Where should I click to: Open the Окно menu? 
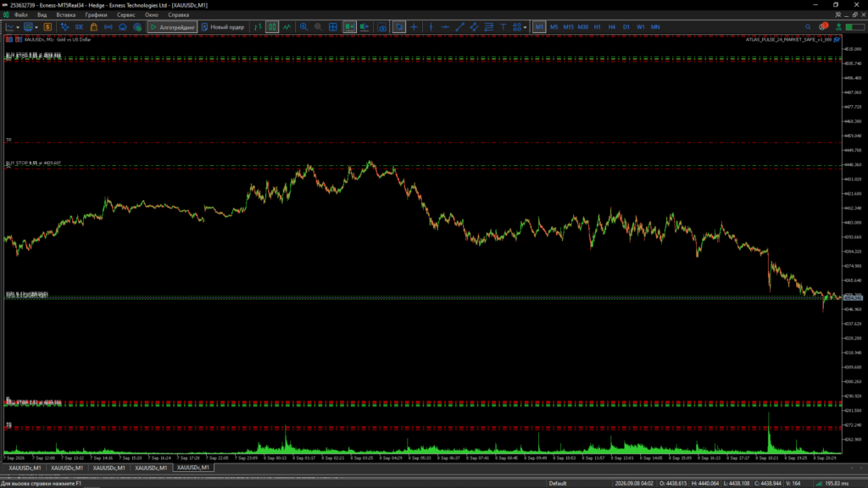coord(151,15)
